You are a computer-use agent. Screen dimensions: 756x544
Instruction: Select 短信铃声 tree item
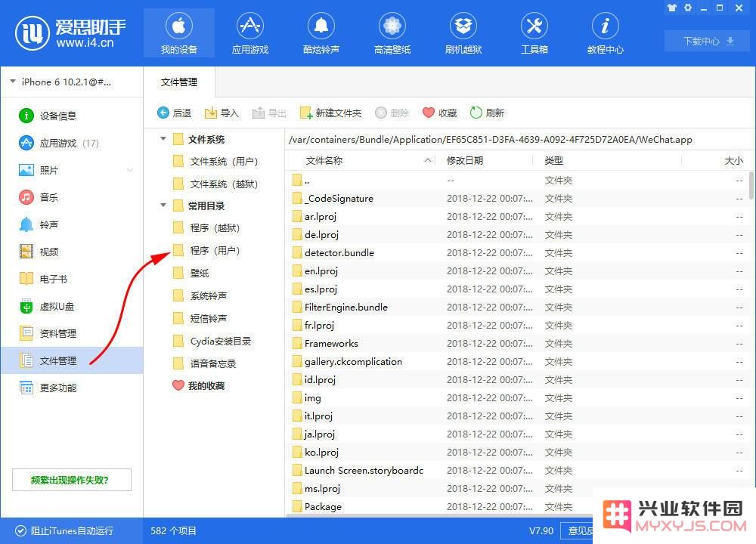pos(200,319)
